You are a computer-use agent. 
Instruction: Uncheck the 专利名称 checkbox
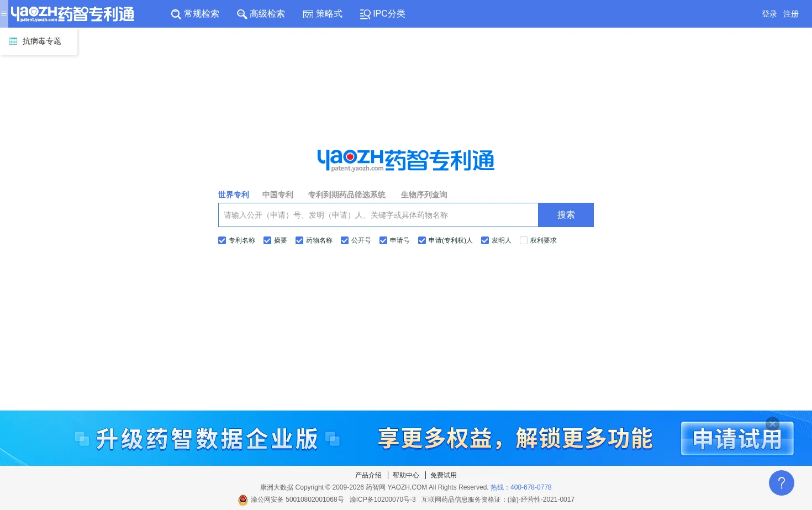pyautogui.click(x=222, y=240)
